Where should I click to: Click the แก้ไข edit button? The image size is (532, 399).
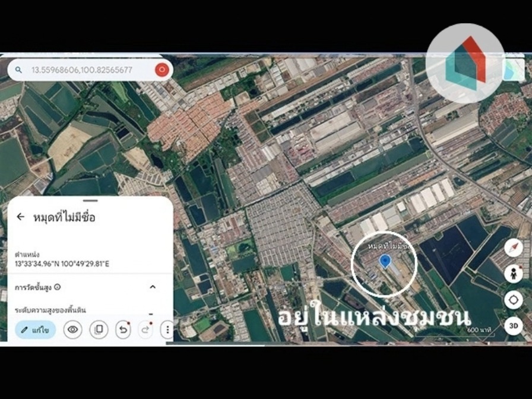click(35, 330)
